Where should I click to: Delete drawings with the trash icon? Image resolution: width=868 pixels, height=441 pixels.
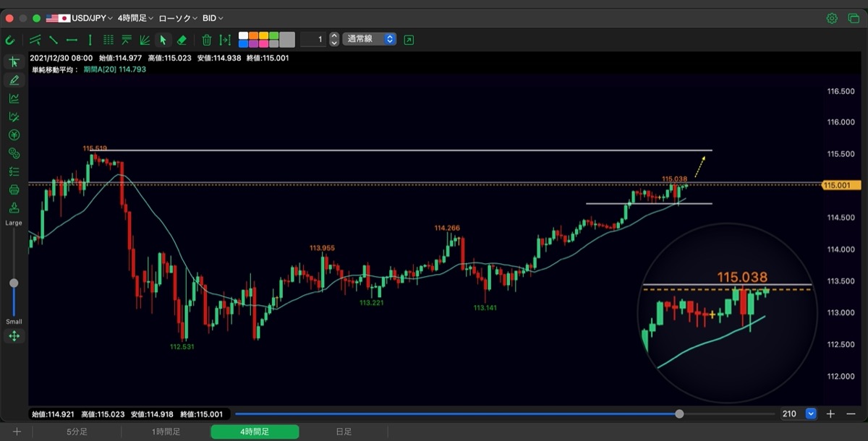tap(207, 40)
